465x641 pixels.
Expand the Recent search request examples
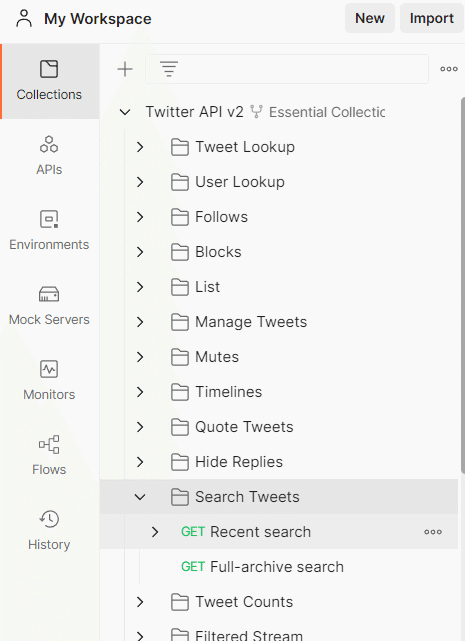[155, 532]
